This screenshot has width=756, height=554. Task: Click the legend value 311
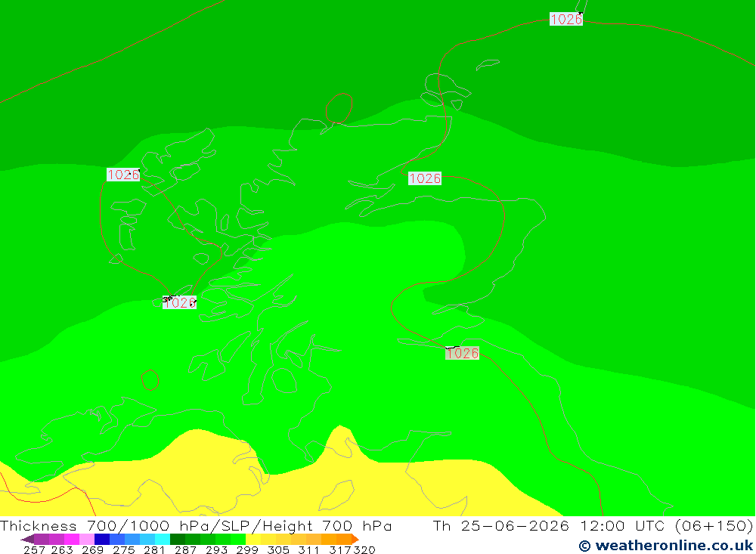(x=308, y=549)
